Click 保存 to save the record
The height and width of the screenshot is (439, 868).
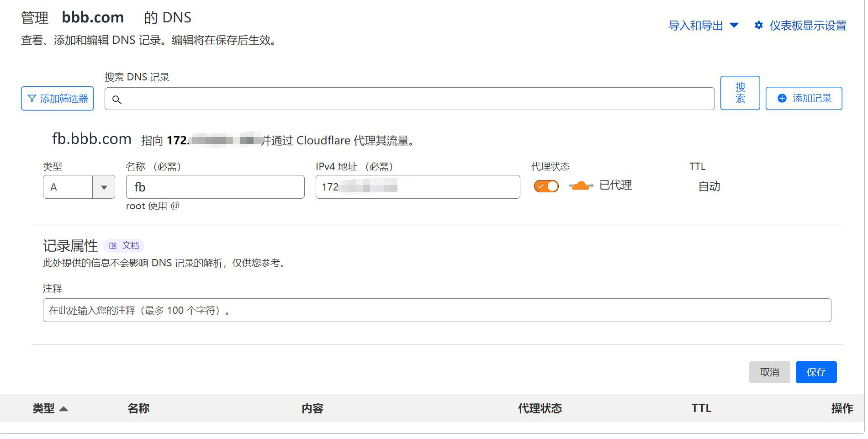click(816, 372)
